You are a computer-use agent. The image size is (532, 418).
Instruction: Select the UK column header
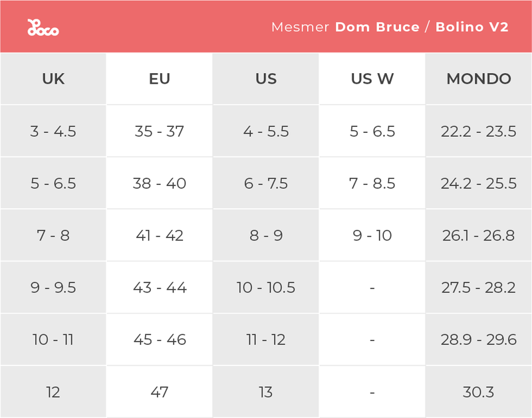tap(53, 79)
